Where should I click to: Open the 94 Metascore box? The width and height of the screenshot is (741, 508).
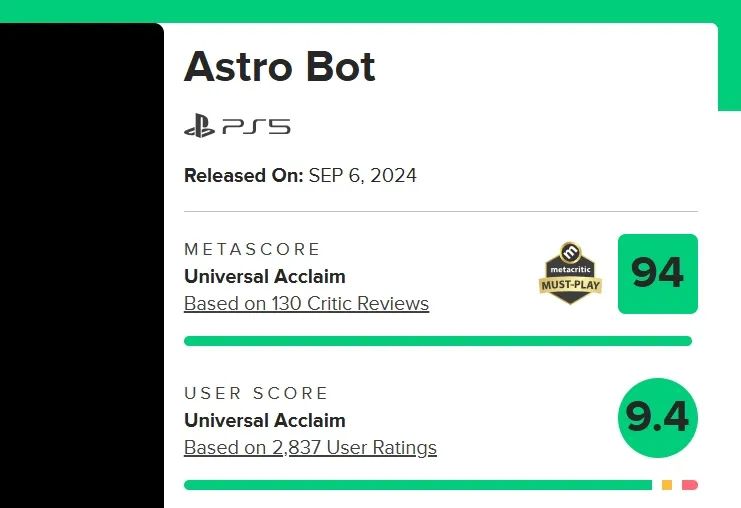click(x=657, y=274)
